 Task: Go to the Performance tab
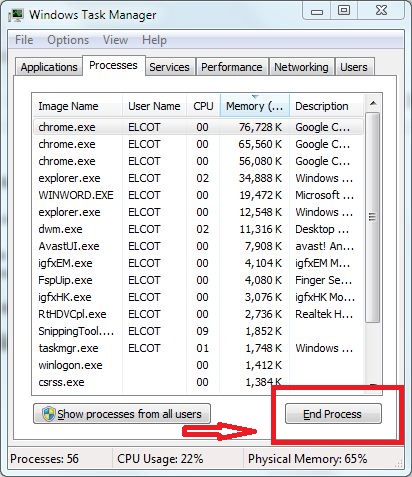tap(232, 67)
